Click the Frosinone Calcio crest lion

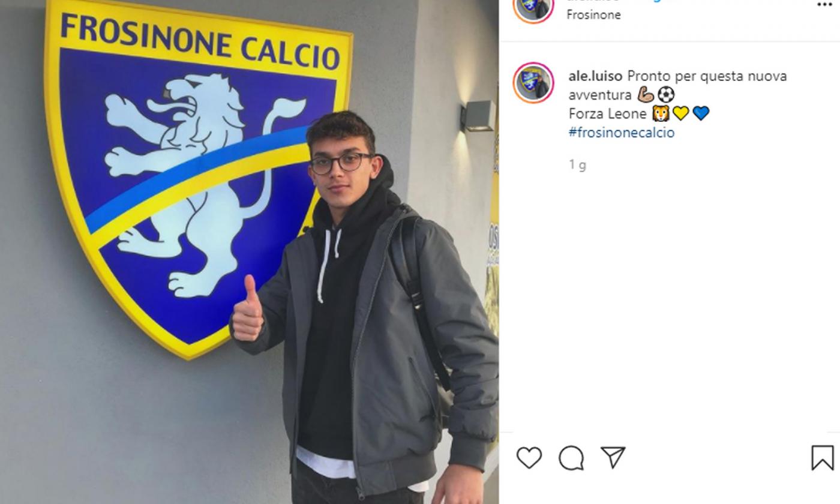tap(198, 180)
